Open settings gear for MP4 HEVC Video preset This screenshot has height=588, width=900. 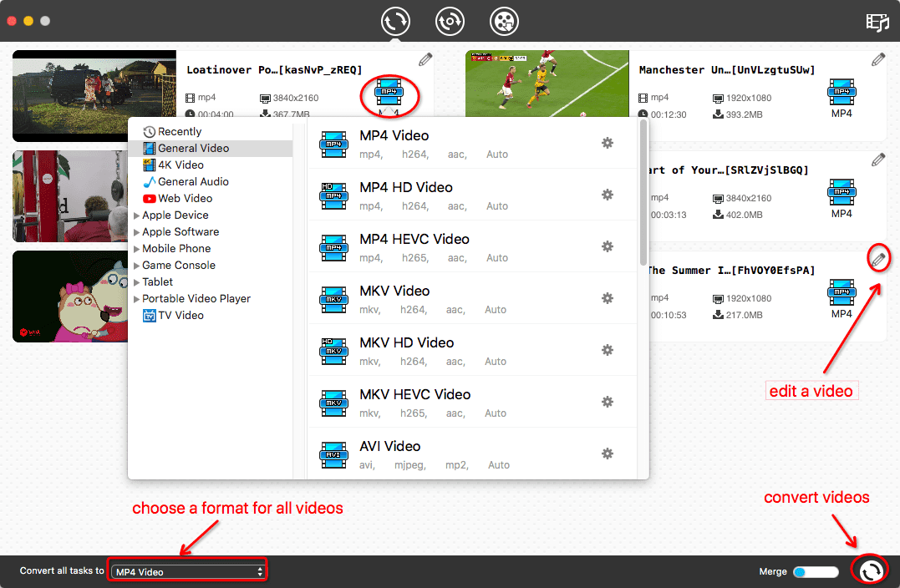click(608, 246)
